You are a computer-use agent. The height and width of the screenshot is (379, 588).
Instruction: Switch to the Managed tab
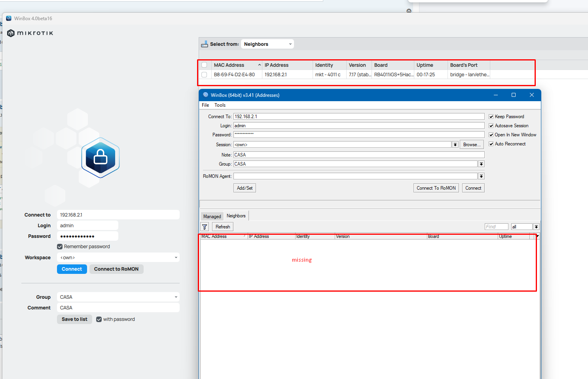[212, 216]
